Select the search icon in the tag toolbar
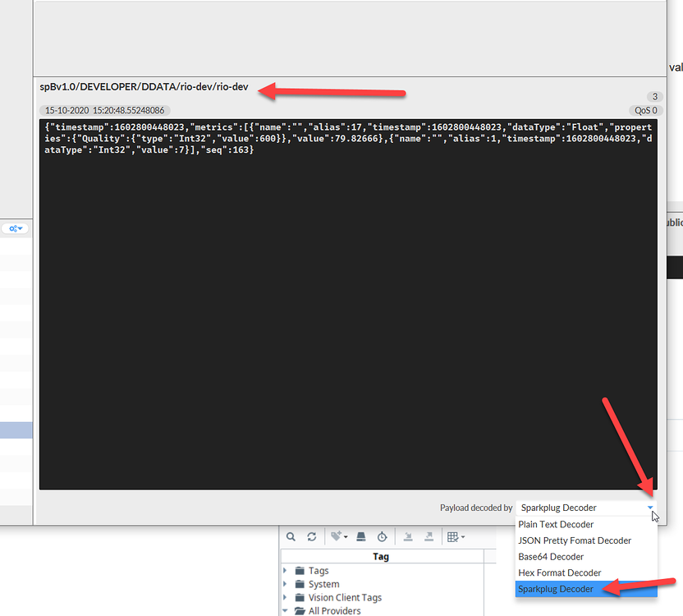 (x=291, y=536)
